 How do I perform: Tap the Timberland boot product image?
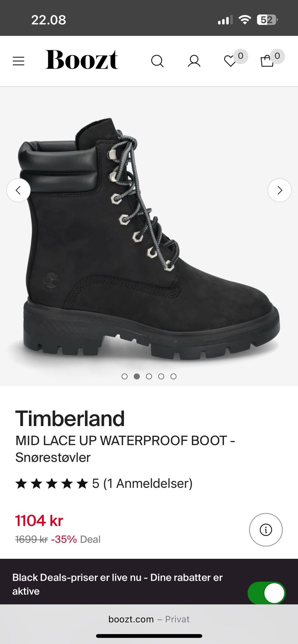tap(149, 239)
